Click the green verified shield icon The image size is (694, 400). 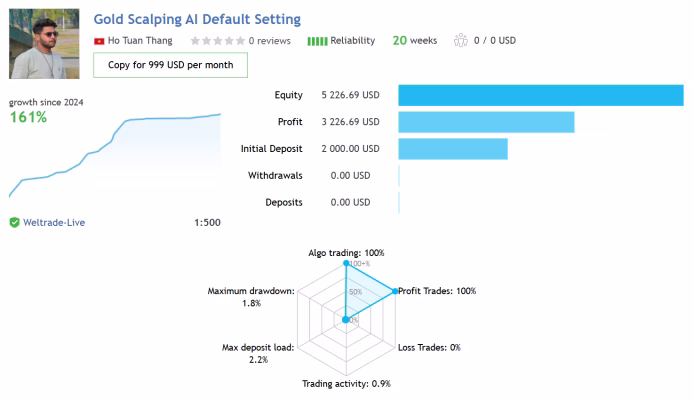pos(15,222)
